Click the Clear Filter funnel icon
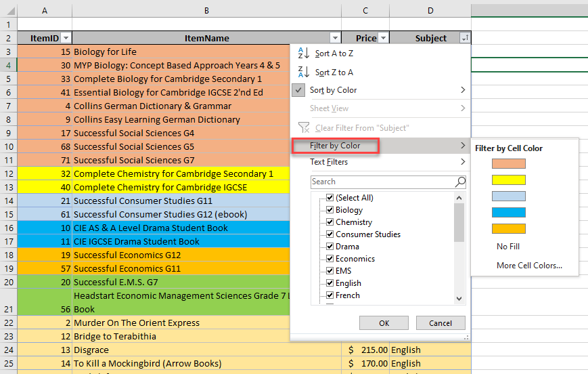The image size is (588, 374). click(303, 127)
